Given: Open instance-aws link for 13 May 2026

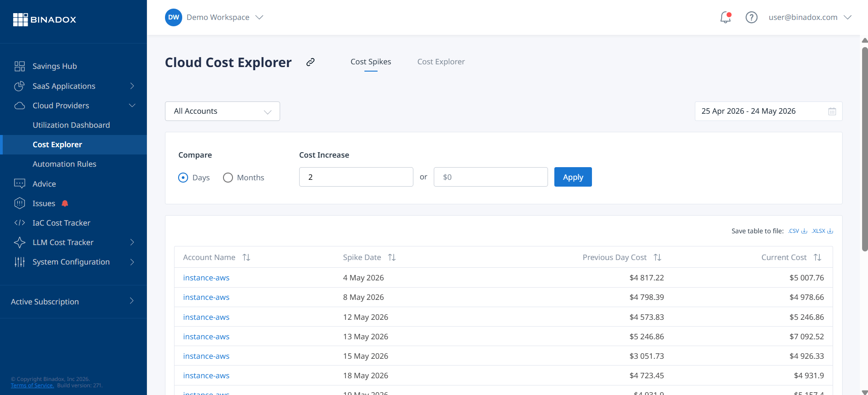Looking at the screenshot, I should 206,337.
